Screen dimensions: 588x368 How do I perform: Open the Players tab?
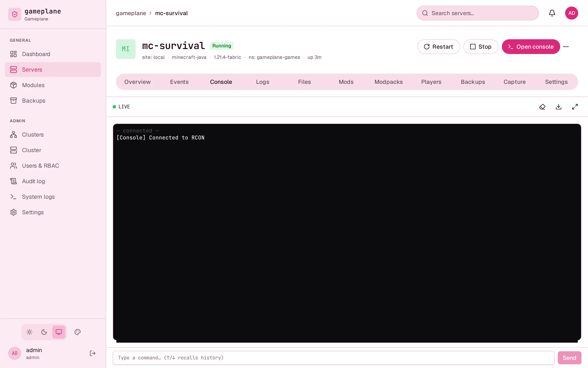pos(431,82)
